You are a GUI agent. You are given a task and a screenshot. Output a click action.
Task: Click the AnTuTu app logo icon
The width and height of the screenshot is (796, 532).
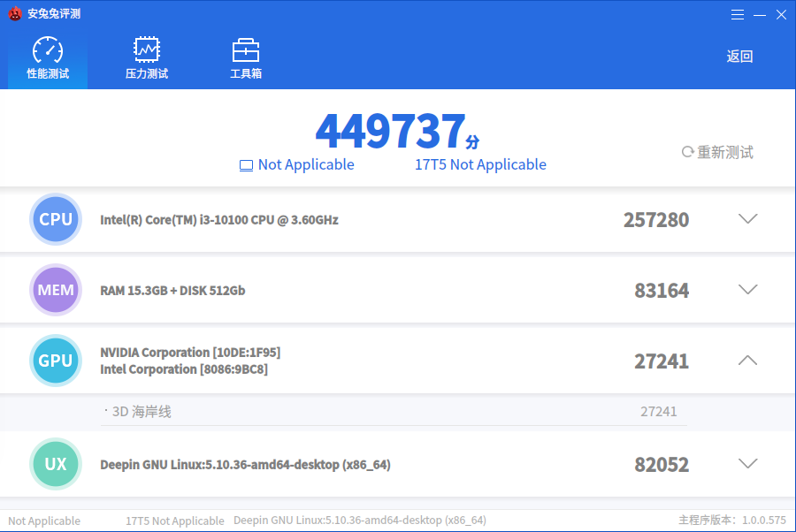[15, 13]
